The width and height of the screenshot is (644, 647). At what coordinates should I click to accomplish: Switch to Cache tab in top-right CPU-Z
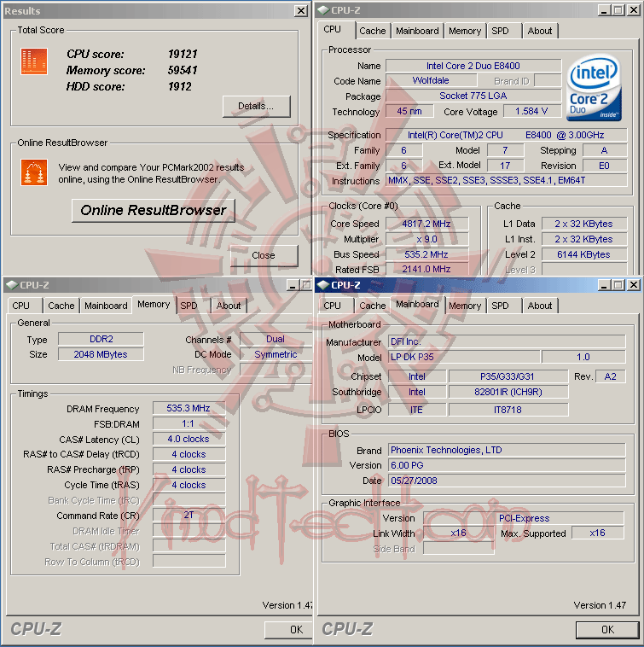[x=373, y=31]
